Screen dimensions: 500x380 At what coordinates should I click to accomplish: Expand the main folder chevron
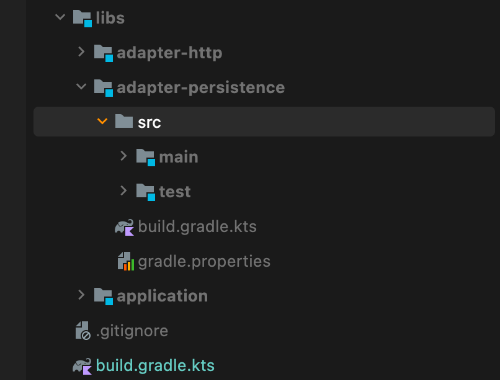[123, 156]
